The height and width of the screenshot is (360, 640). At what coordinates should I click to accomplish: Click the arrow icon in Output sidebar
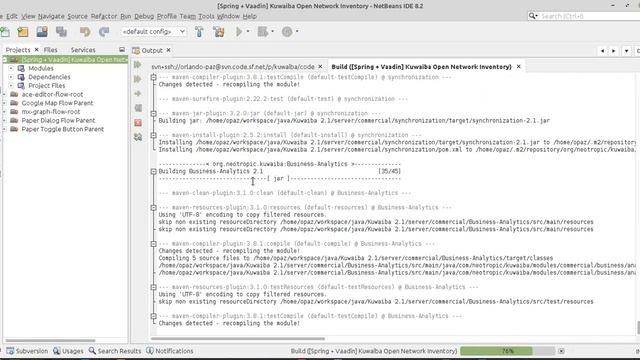tap(138, 93)
